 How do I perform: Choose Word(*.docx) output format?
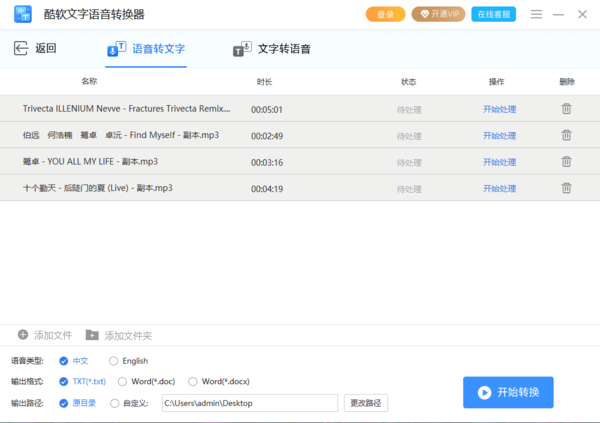195,381
